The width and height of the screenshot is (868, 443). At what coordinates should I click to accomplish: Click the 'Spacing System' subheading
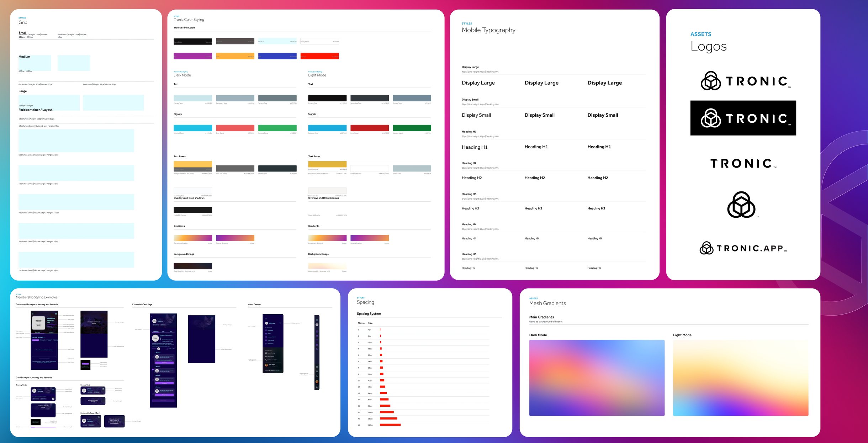369,314
